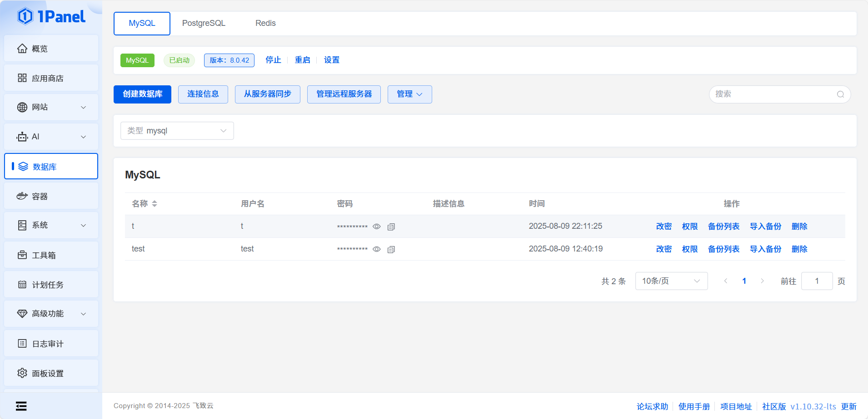
Task: Click 权限 for database test
Action: coord(690,249)
